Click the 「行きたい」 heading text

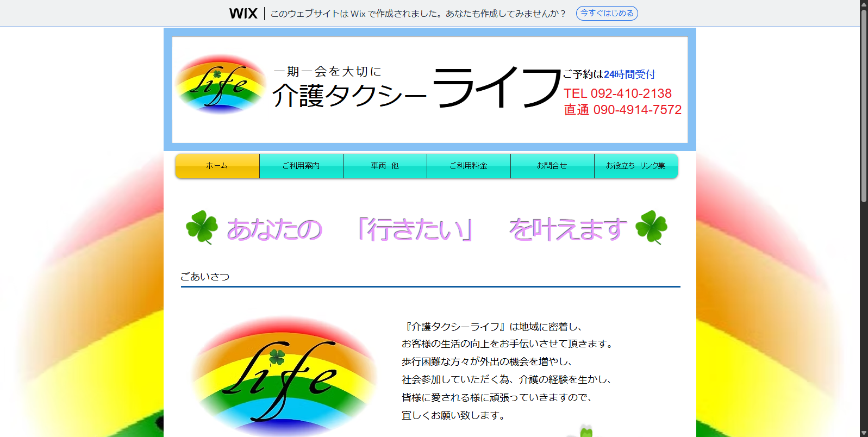[x=415, y=229]
